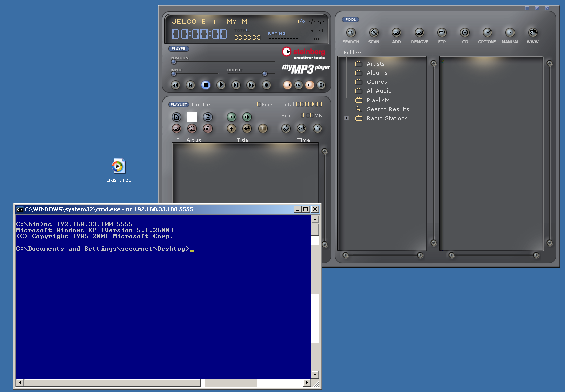This screenshot has height=392, width=565.
Task: Expand the Radio Stations folder
Action: pos(347,118)
